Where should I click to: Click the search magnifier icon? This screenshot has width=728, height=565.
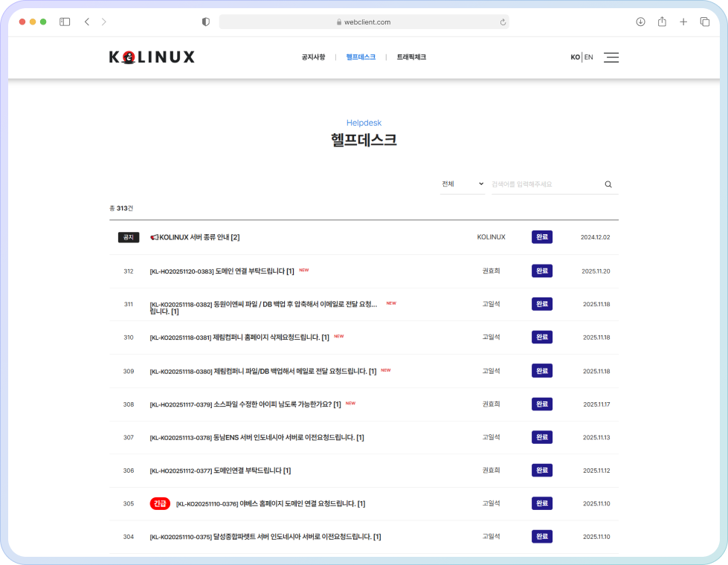pos(608,184)
